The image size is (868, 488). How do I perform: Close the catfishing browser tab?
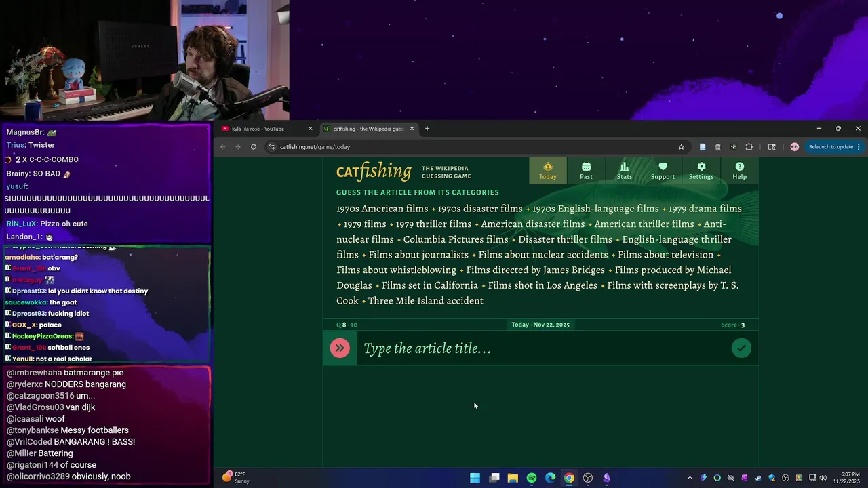pos(412,129)
